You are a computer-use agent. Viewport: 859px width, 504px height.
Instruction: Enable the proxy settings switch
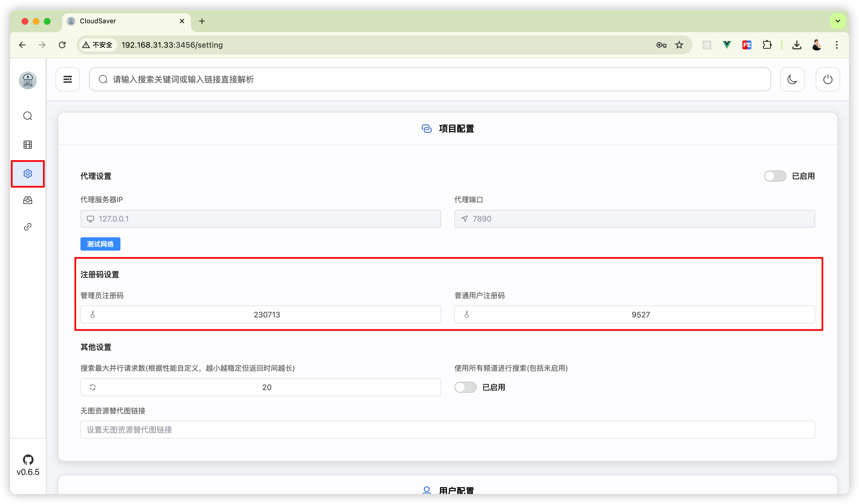774,176
